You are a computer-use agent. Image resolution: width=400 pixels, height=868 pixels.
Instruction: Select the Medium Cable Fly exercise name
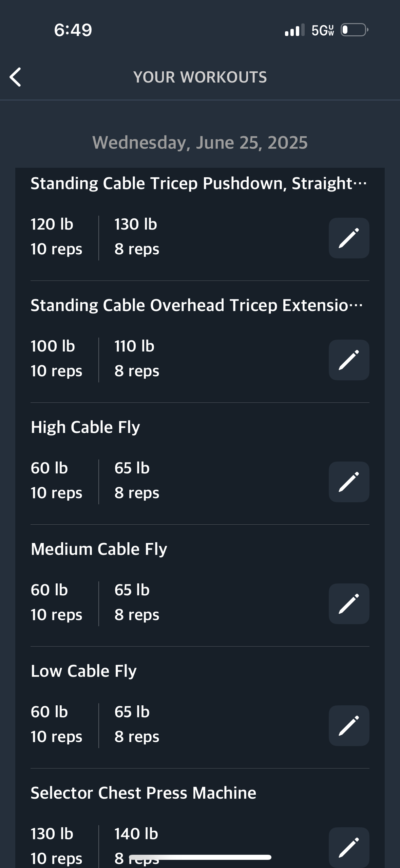coord(99,549)
